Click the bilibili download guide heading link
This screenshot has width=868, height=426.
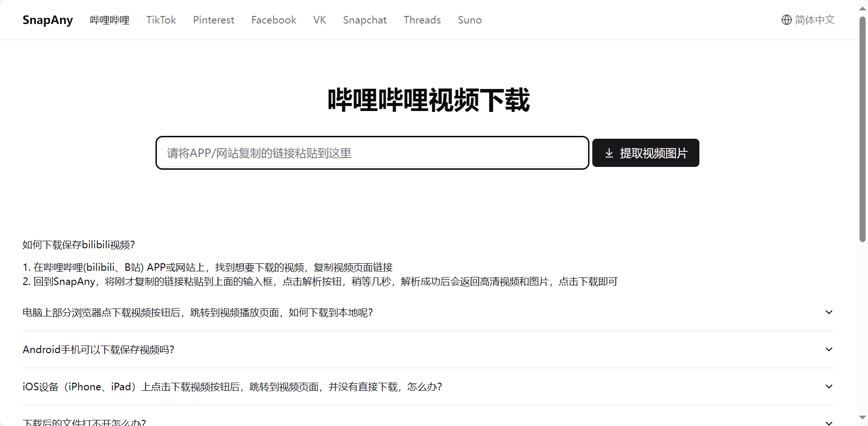coord(78,245)
